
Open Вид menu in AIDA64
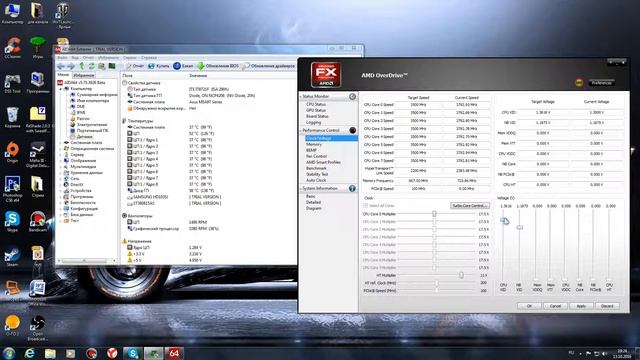point(75,58)
